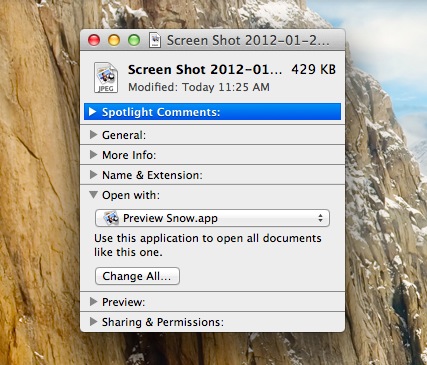Click the Preview app icon in dropdown
Image resolution: width=427 pixels, height=365 pixels.
click(111, 218)
